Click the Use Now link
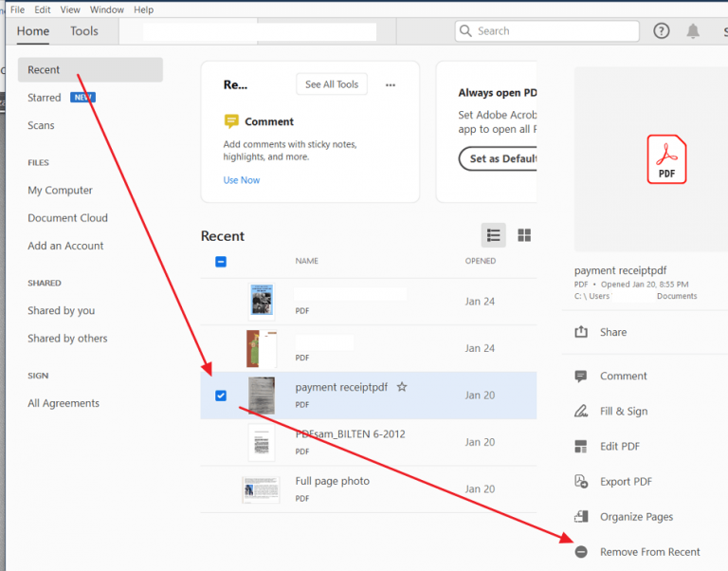 [x=242, y=180]
